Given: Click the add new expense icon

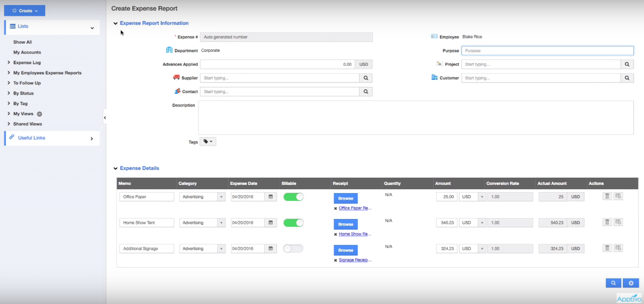Looking at the screenshot, I should [x=631, y=283].
